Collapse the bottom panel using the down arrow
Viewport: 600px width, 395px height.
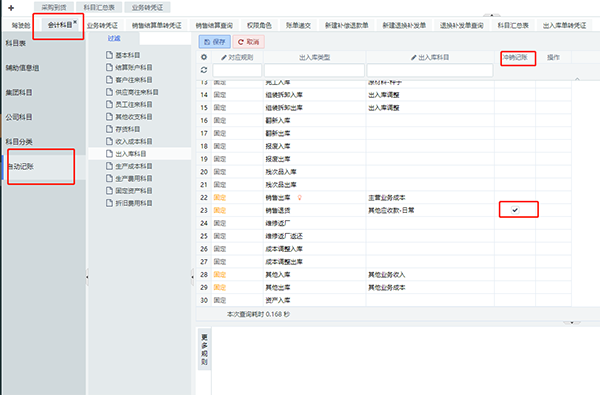[x=572, y=323]
